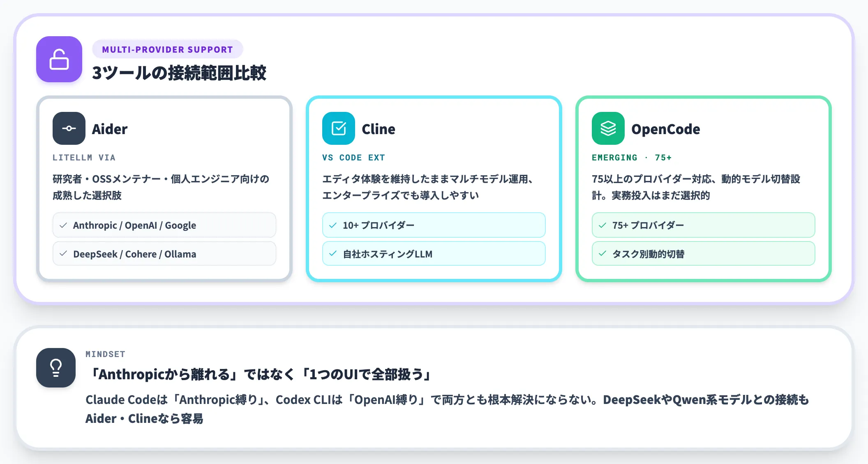Click the DeepSeek / Cohere / Ollama row
The width and height of the screenshot is (868, 464).
164,253
